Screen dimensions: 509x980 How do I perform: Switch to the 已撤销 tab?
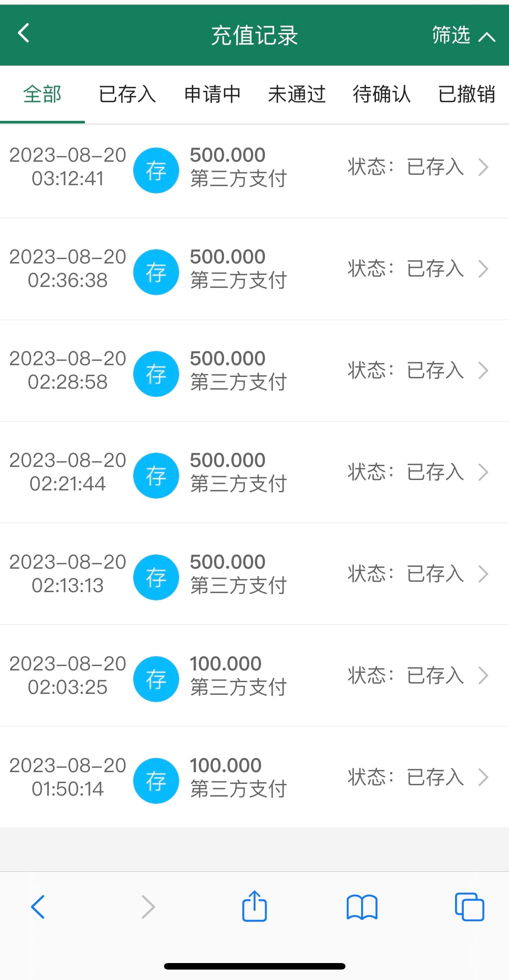466,94
